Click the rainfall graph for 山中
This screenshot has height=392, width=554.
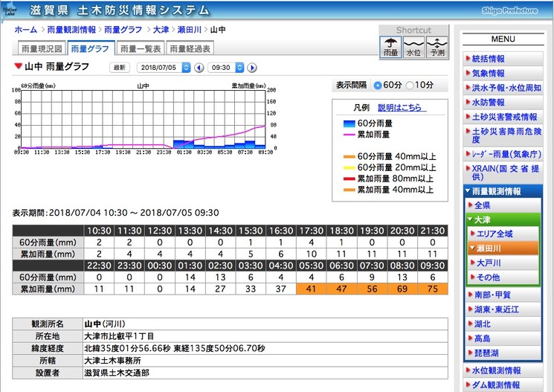143,119
